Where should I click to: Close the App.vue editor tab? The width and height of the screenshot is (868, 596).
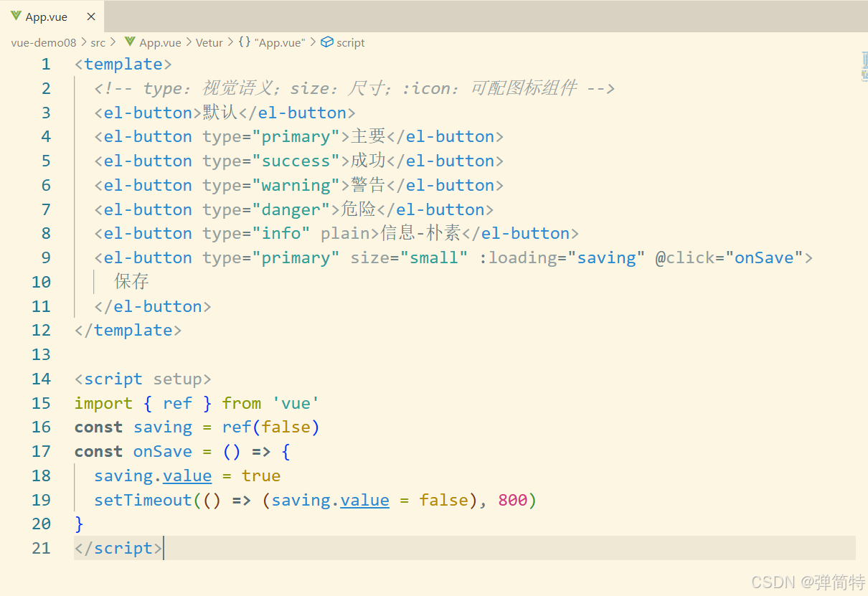(x=90, y=16)
